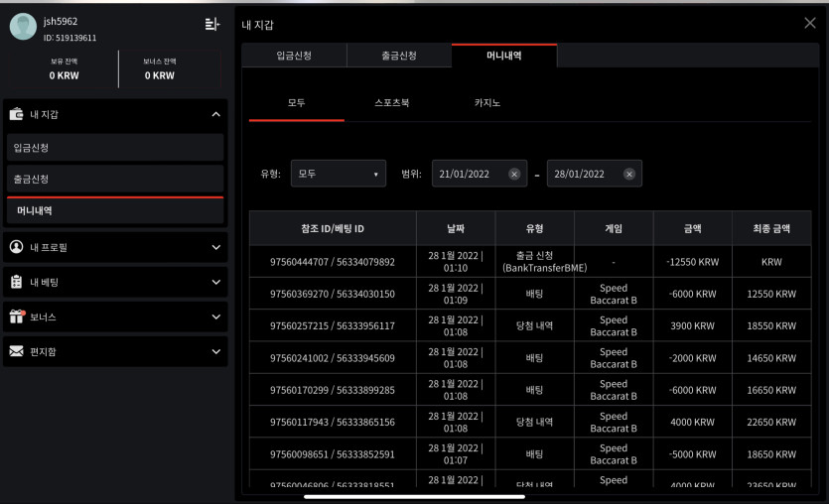Select reference ID 97560444707 / 56334079892

(333, 262)
